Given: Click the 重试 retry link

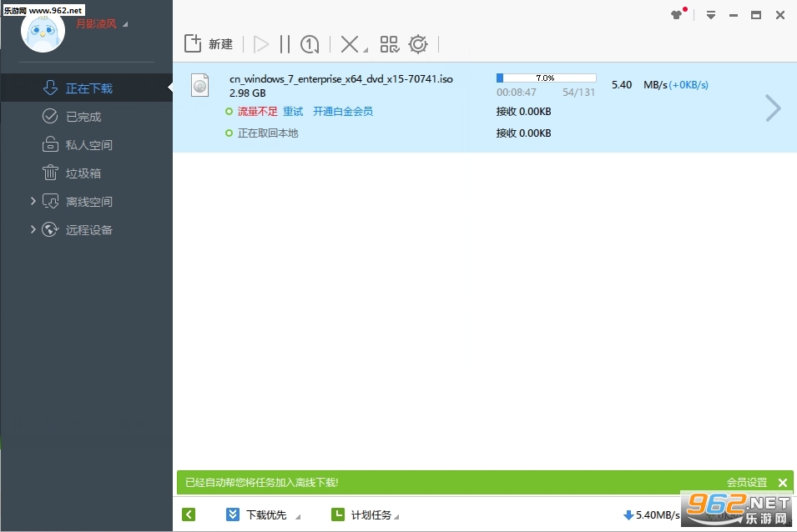Looking at the screenshot, I should pos(293,112).
